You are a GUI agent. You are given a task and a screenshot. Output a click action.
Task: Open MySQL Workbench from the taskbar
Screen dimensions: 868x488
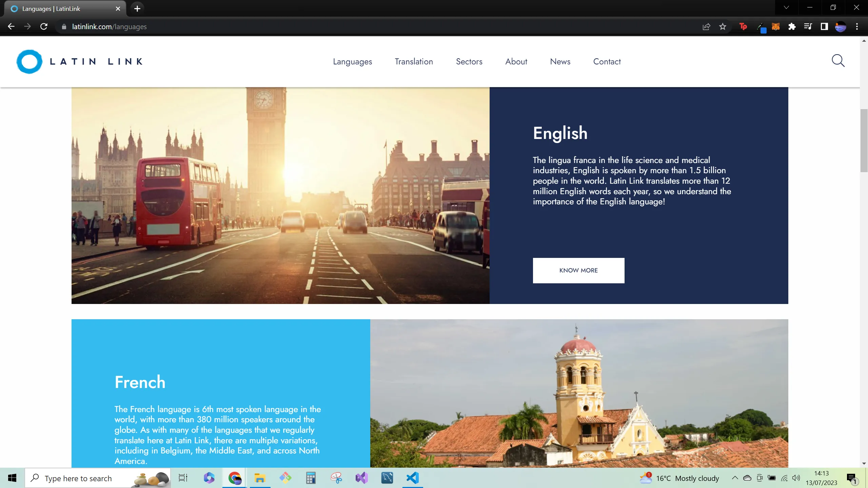click(x=387, y=478)
